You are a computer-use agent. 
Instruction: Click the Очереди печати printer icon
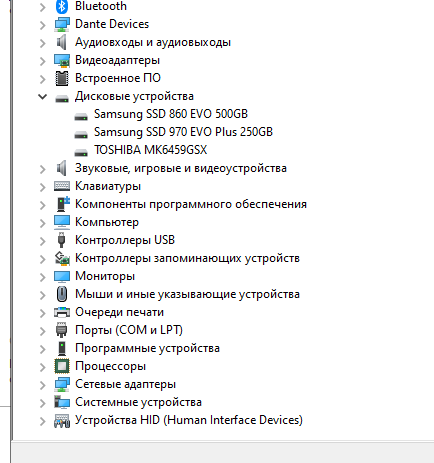tap(62, 312)
